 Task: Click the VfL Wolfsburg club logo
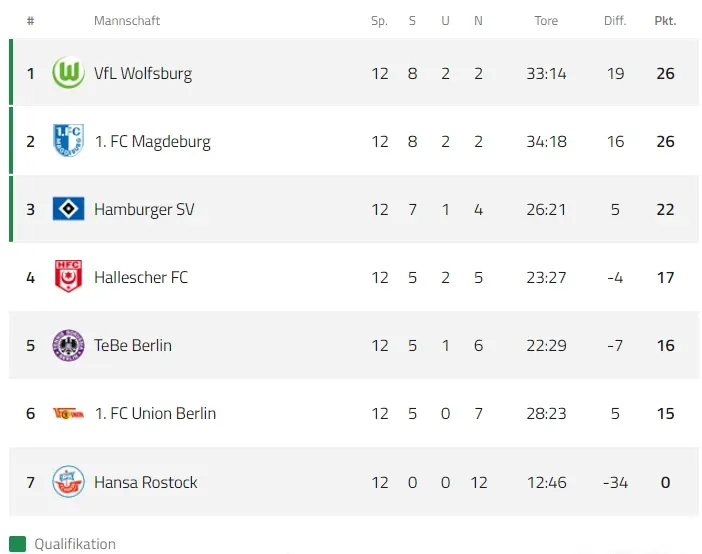[x=68, y=73]
